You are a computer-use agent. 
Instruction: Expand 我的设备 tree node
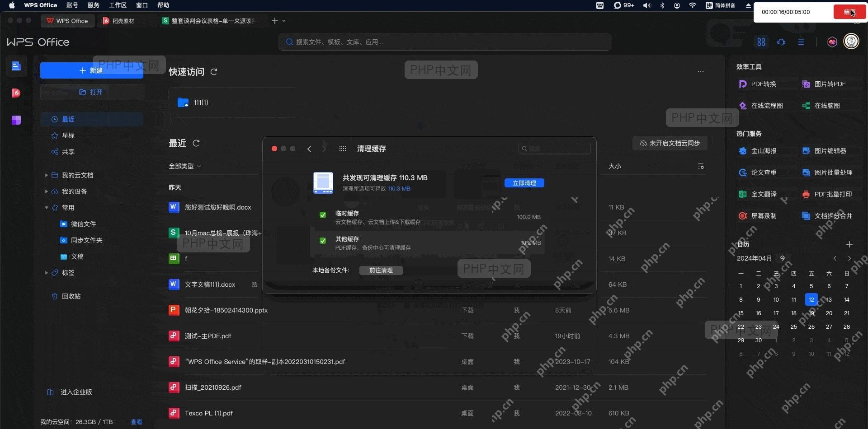click(x=46, y=191)
